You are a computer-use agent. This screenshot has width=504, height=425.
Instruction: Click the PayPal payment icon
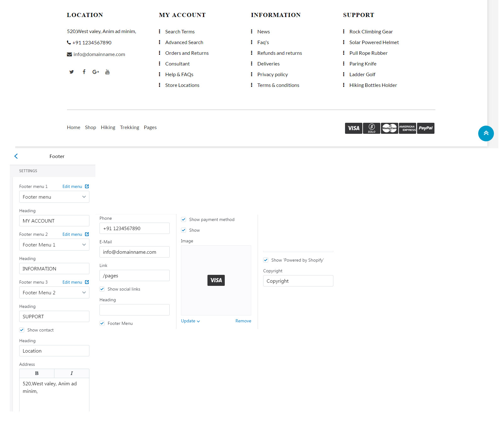pyautogui.click(x=425, y=128)
